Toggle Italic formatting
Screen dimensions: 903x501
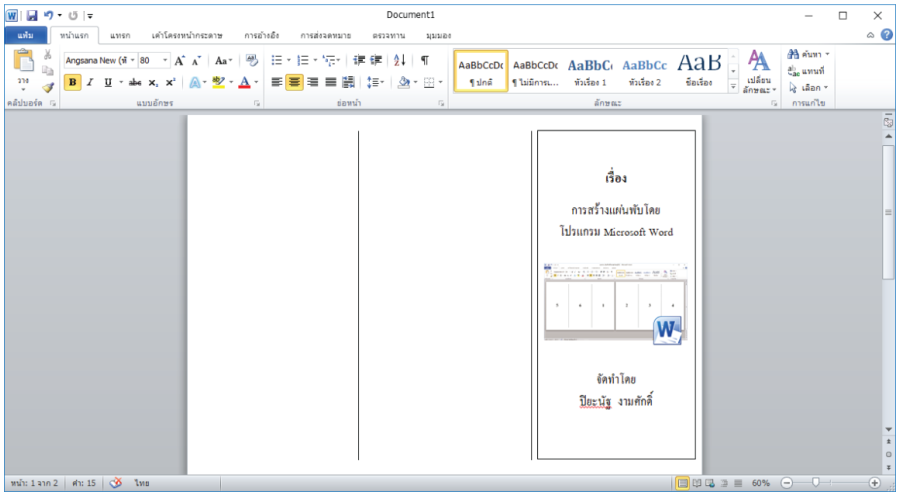(90, 82)
